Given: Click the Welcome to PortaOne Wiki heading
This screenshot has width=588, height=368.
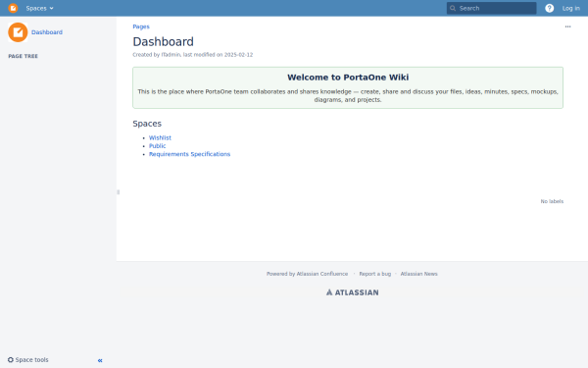Looking at the screenshot, I should (348, 78).
